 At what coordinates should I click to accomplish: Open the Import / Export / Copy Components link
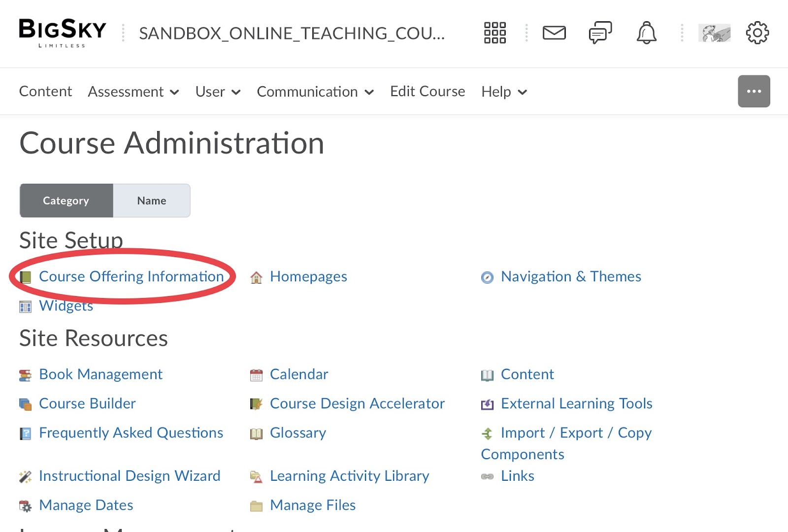(x=566, y=443)
